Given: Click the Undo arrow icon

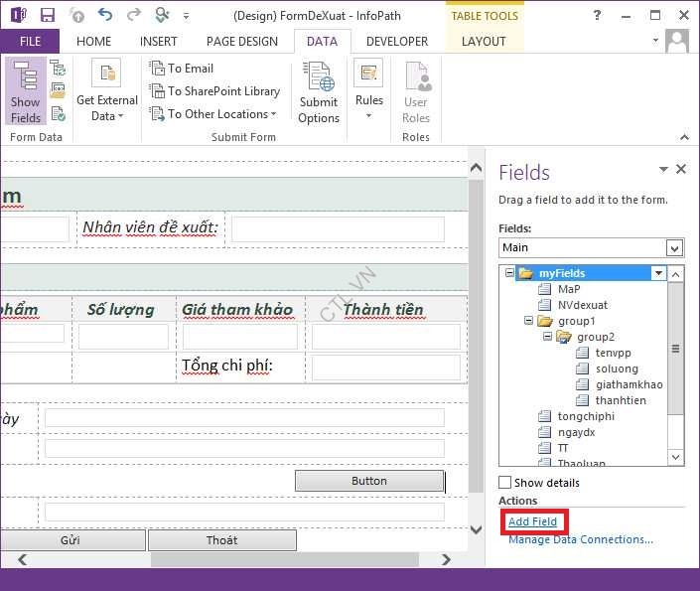Looking at the screenshot, I should click(105, 15).
